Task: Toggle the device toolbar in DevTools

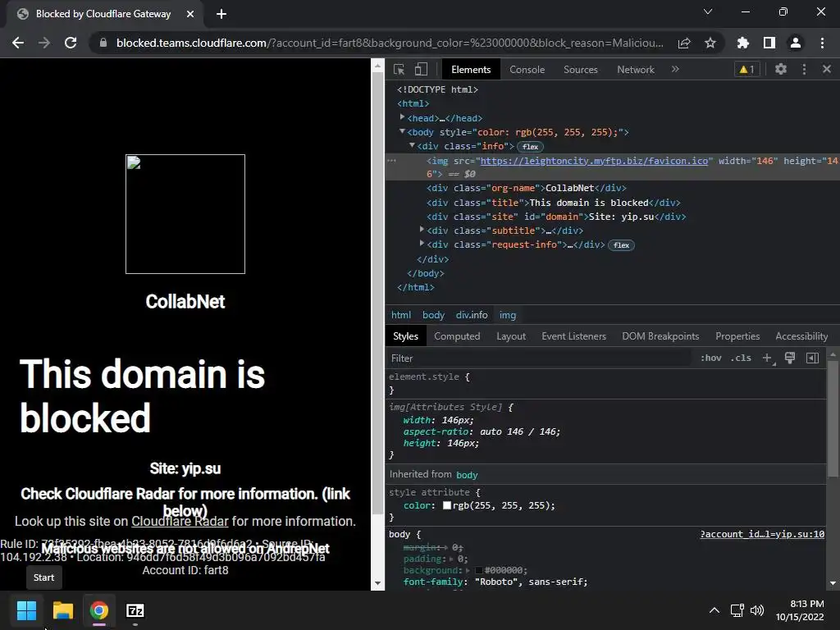Action: point(421,69)
